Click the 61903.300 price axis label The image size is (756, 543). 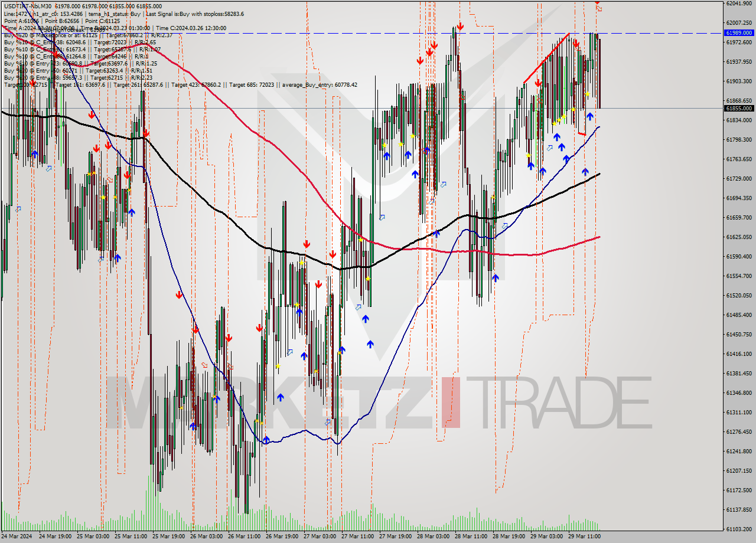(x=739, y=81)
